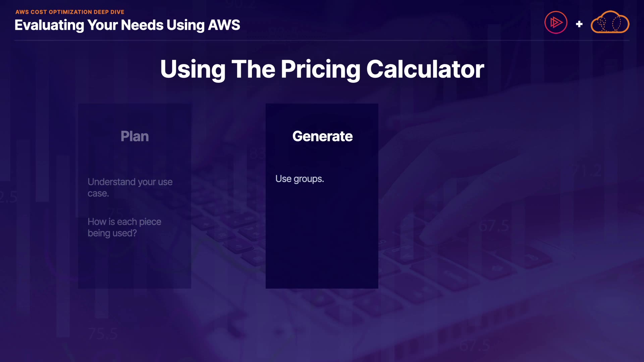Click the horizontal divider line under the title
Screen dimensions: 644x362
click(x=322, y=40)
